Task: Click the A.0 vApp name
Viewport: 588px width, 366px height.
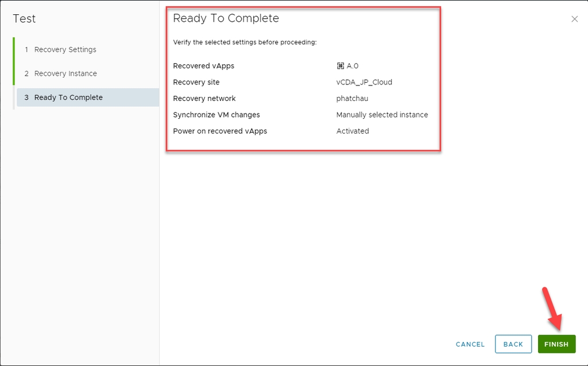Action: (353, 66)
